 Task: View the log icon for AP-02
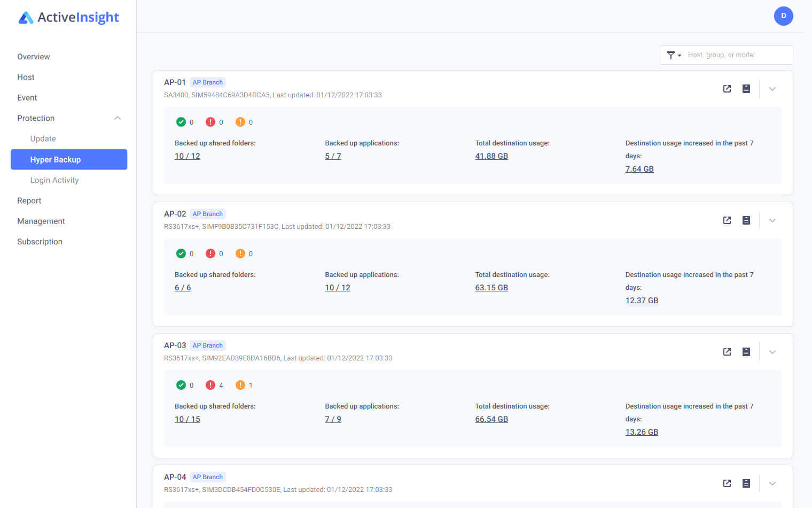(x=746, y=220)
